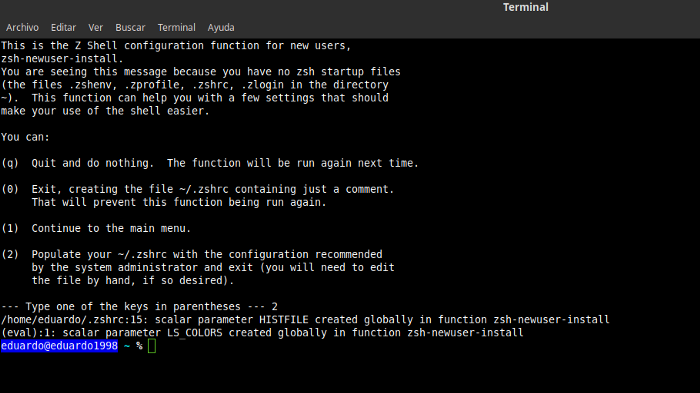Click the word LS_COLORS in the output
Viewport: 700px width, 393px height.
(x=195, y=333)
